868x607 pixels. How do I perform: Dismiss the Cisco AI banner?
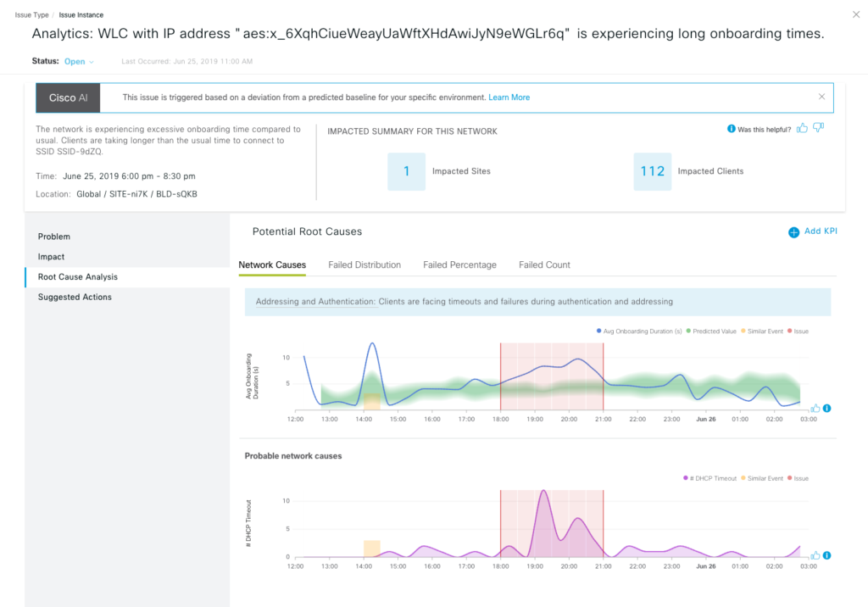pyautogui.click(x=821, y=97)
